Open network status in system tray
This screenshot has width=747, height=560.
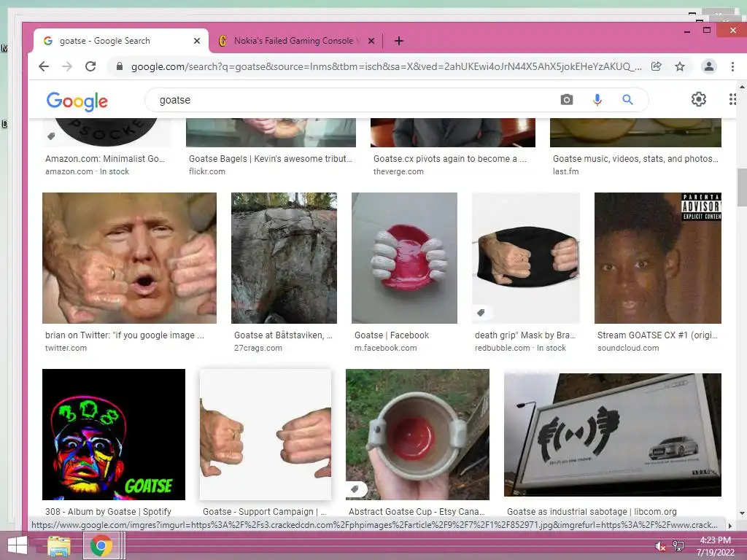click(x=678, y=546)
